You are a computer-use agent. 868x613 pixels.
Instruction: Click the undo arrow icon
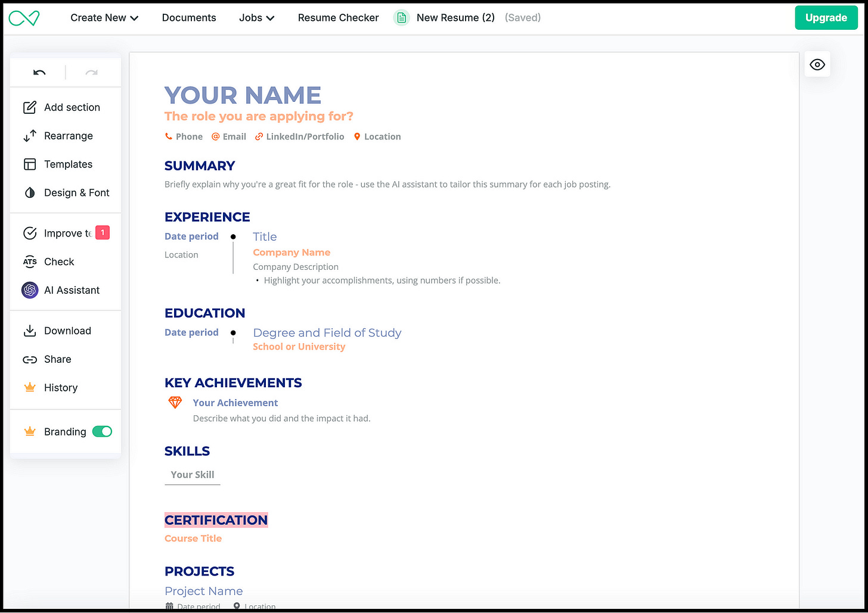tap(39, 73)
